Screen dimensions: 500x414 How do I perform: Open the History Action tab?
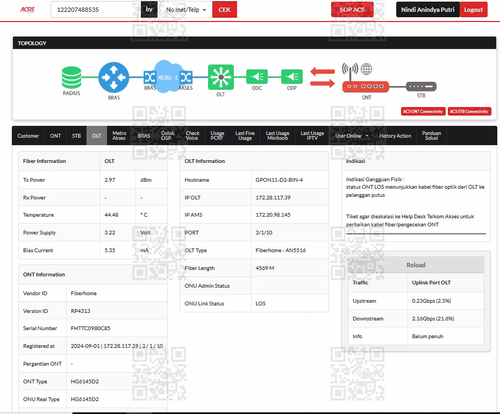click(395, 136)
